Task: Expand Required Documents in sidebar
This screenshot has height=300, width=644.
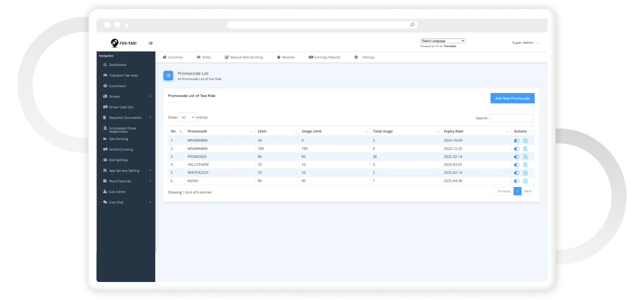Action: [x=126, y=117]
